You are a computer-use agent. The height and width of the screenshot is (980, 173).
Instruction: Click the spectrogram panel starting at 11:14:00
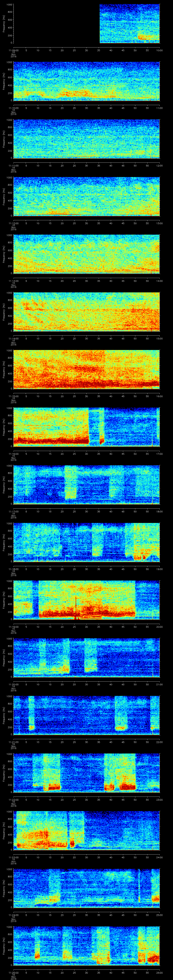86,312
